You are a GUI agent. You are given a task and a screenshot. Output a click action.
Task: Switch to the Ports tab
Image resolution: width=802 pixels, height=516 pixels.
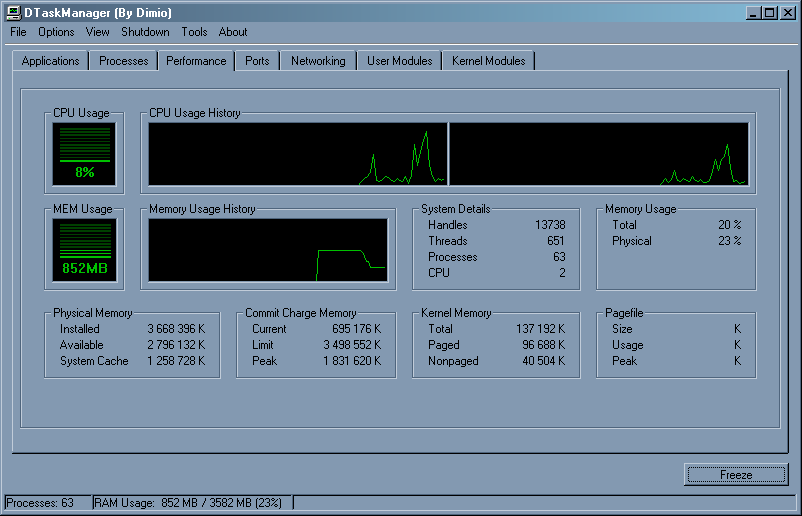click(x=257, y=61)
